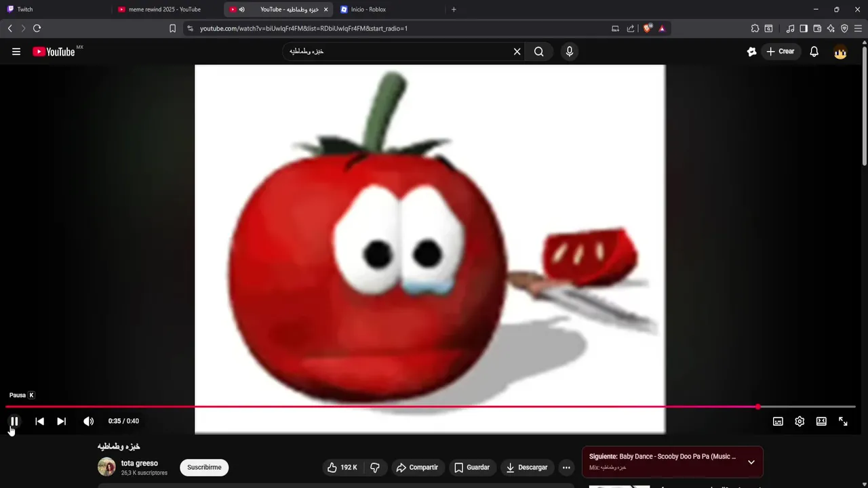Like the video with 192 K thumbs up
This screenshot has height=488, width=868.
[342, 467]
